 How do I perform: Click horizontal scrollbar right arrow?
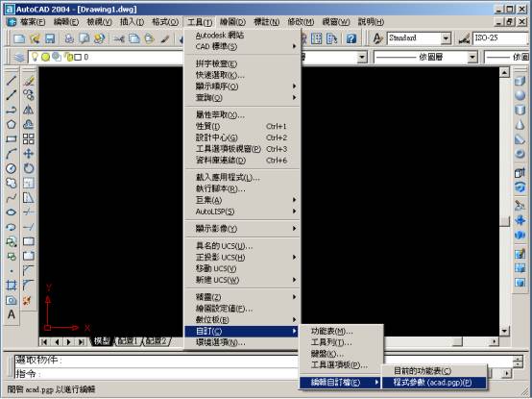(494, 341)
